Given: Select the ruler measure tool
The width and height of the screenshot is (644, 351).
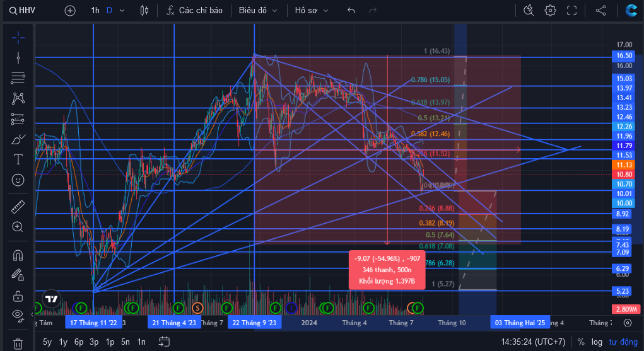Looking at the screenshot, I should coord(18,207).
